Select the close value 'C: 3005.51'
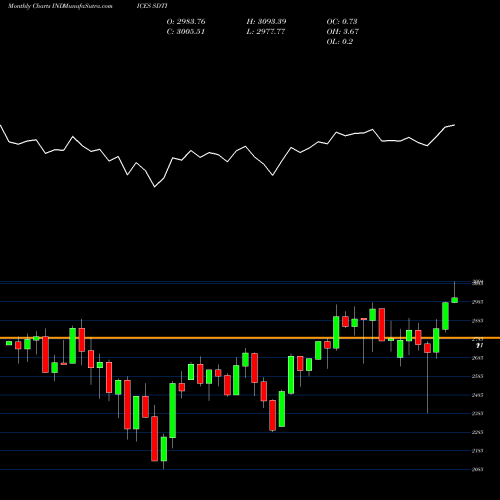This screenshot has width=500, height=500. [186, 32]
